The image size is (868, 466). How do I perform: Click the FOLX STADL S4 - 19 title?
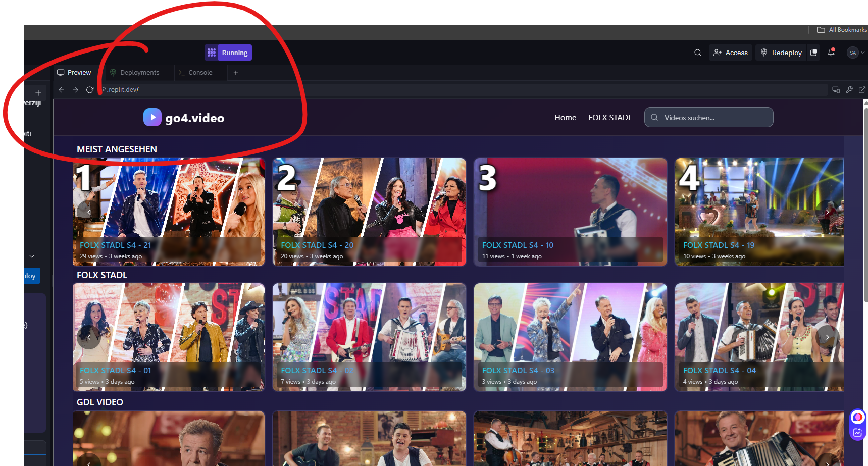[x=719, y=245]
